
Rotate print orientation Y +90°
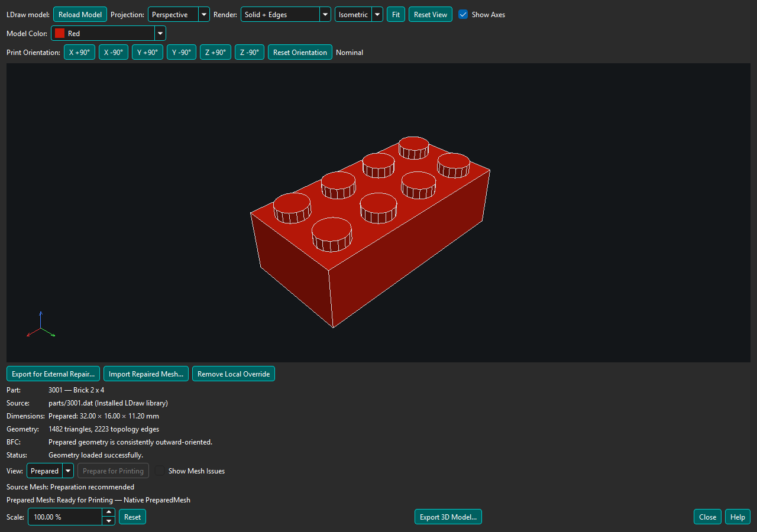(x=147, y=52)
